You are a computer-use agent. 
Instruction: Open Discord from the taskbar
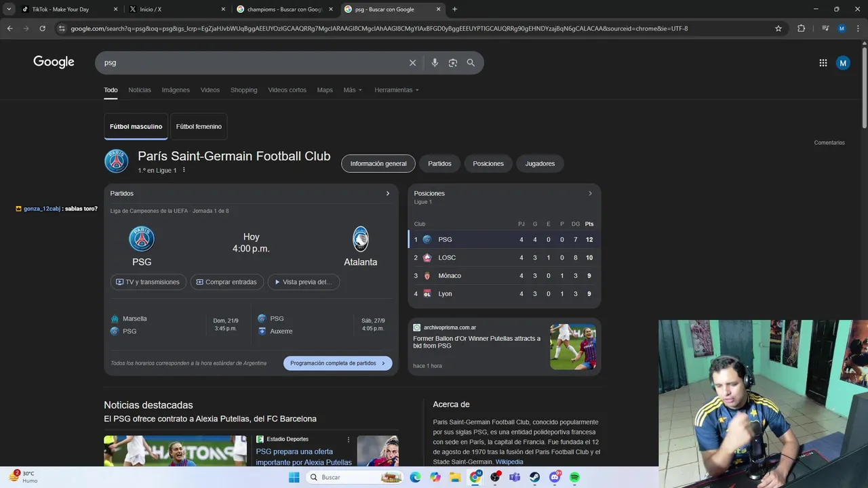point(555,477)
